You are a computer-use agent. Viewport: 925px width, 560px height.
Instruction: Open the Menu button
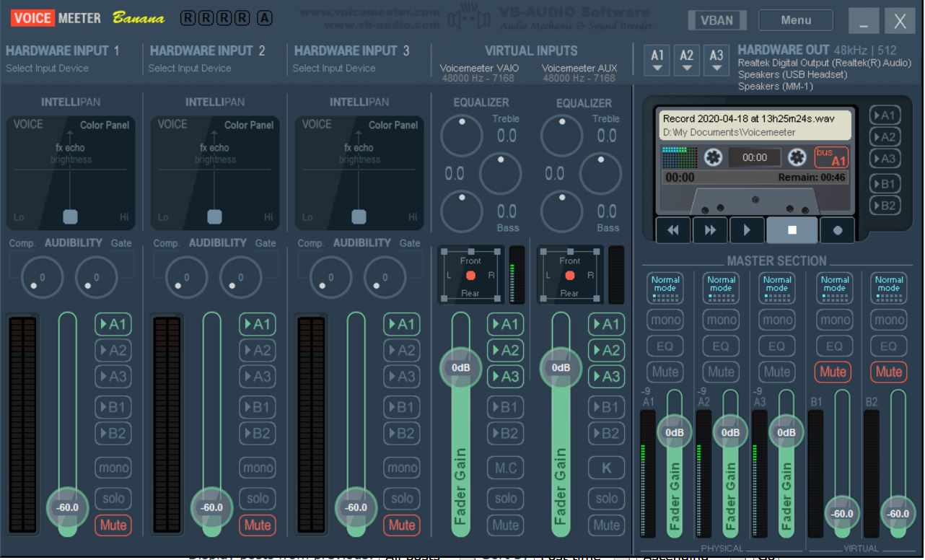click(x=796, y=20)
